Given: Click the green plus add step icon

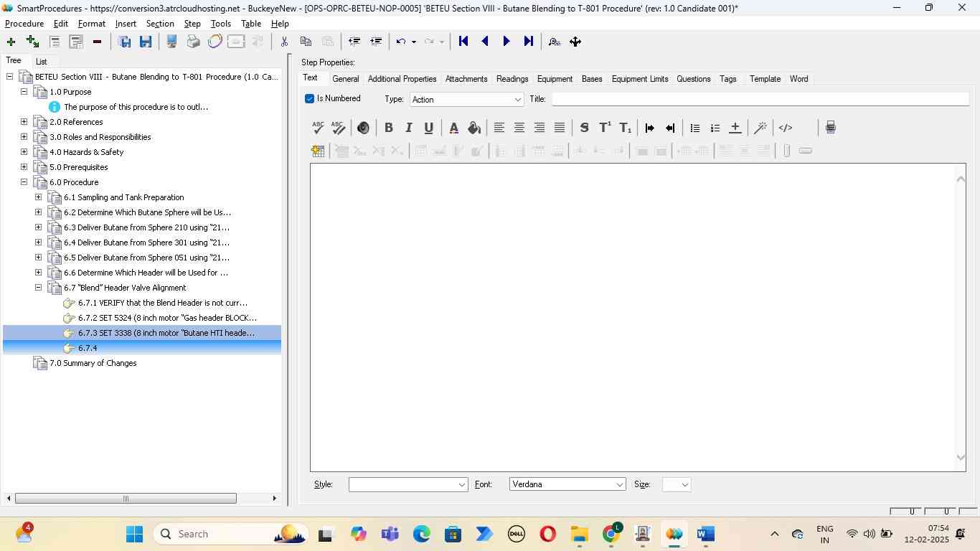Looking at the screenshot, I should 11,42.
